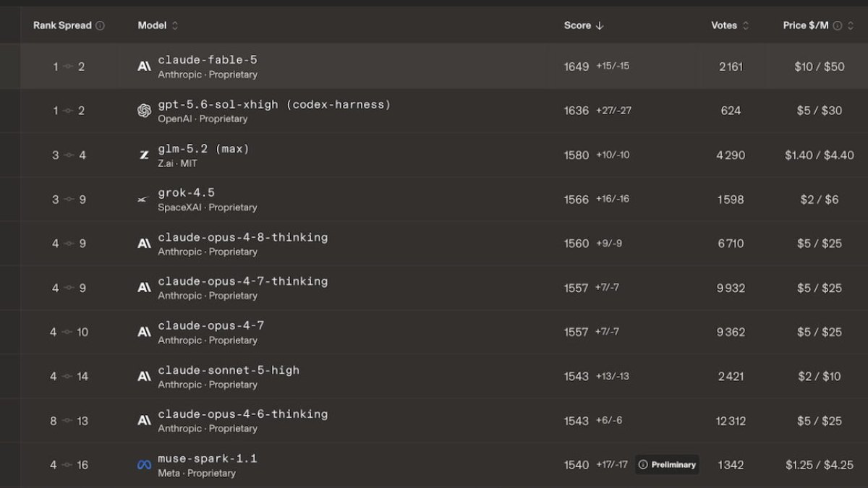The image size is (868, 488).
Task: Click the Anthropic logo beside claude-opus-4-7-thinking
Action: (144, 288)
